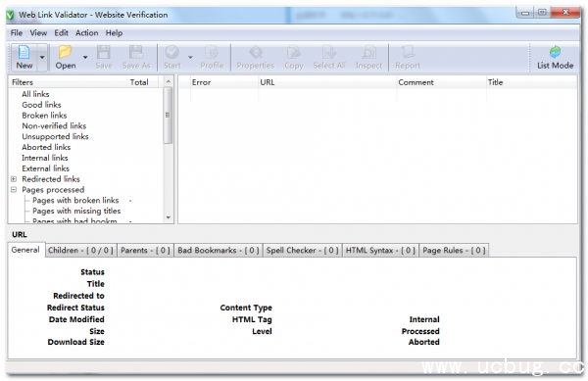The height and width of the screenshot is (381, 588).
Task: Close the Web Link Validator window
Action: pos(565,13)
